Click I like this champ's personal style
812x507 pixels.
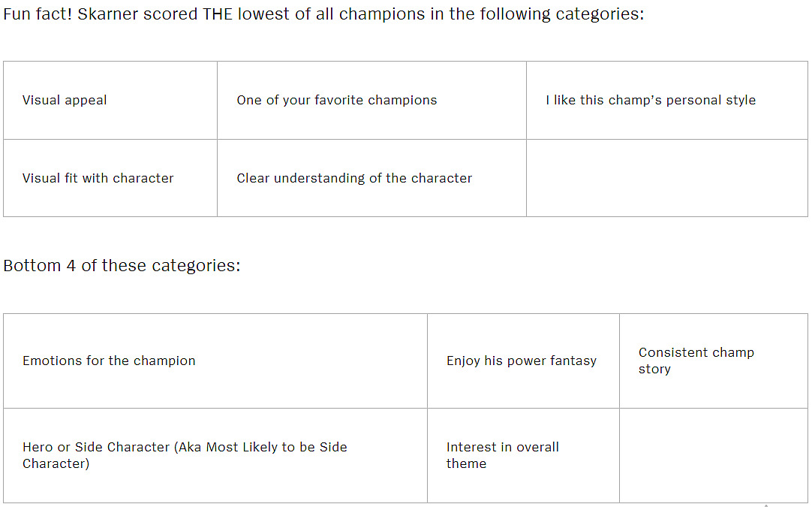651,100
